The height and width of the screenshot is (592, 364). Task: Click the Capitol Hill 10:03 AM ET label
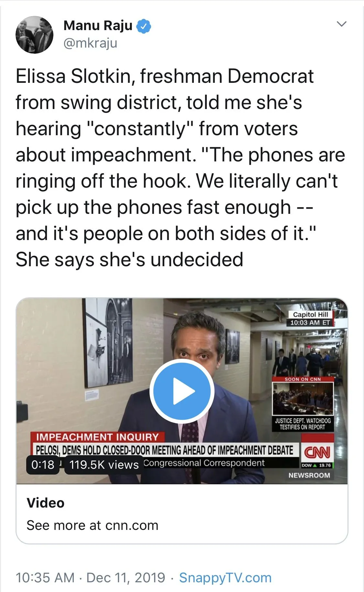[x=310, y=319]
